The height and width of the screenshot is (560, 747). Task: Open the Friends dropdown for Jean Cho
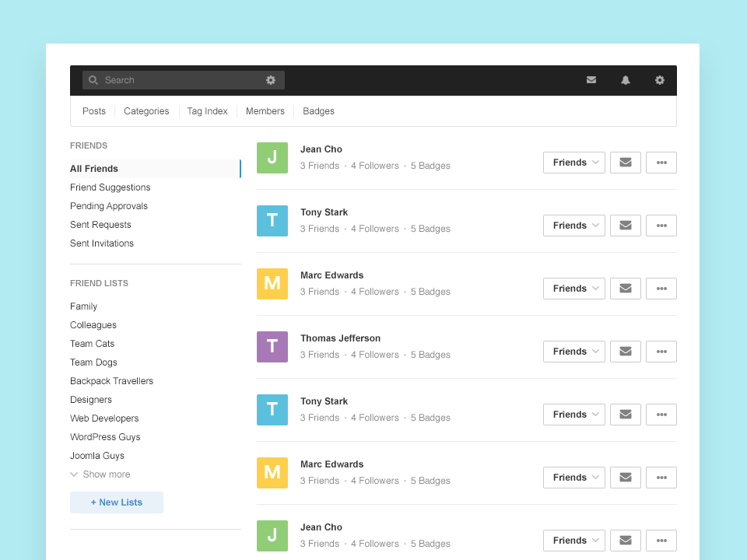tap(573, 162)
